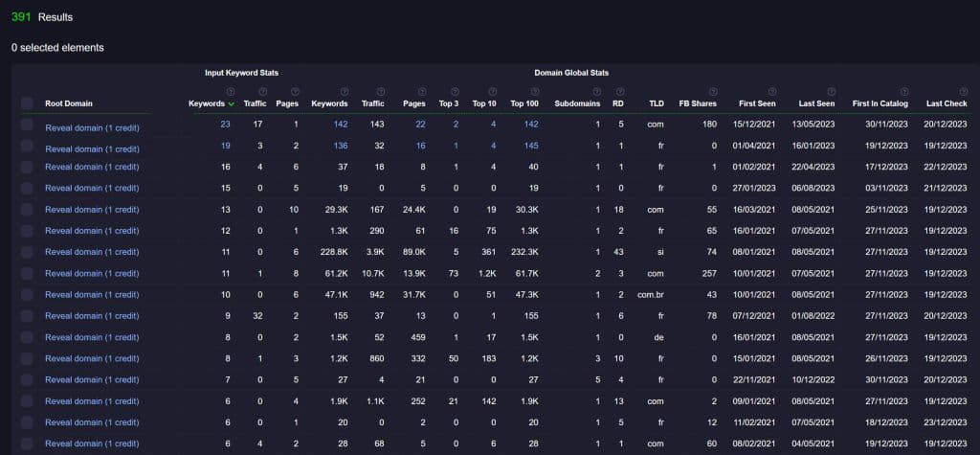The image size is (980, 455).
Task: Open the 142 keywords link in first row
Action: coord(341,125)
